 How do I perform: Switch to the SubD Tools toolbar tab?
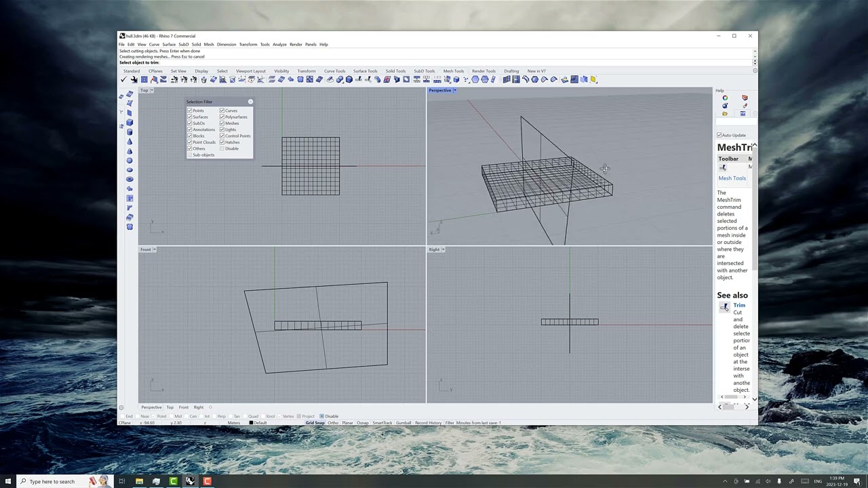pyautogui.click(x=425, y=71)
